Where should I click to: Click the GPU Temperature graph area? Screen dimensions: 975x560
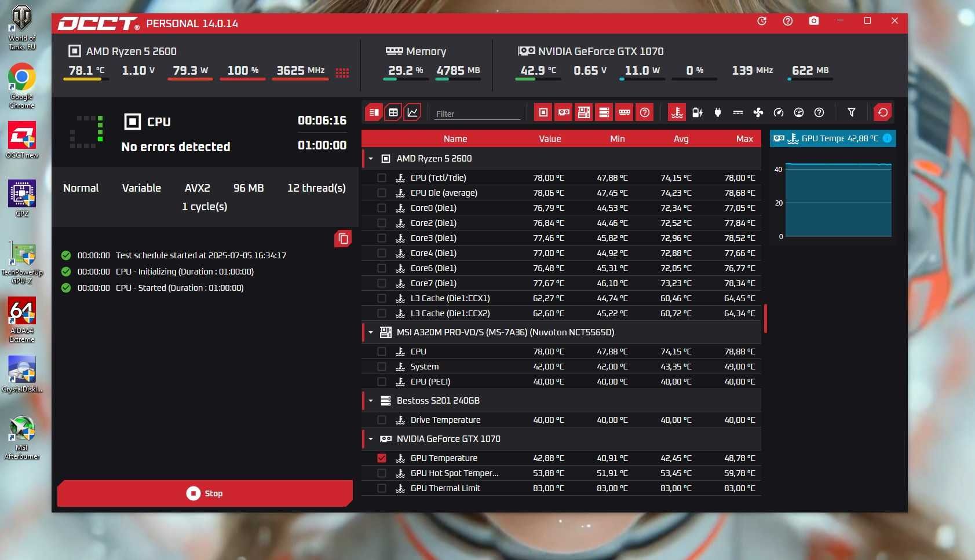pyautogui.click(x=838, y=200)
